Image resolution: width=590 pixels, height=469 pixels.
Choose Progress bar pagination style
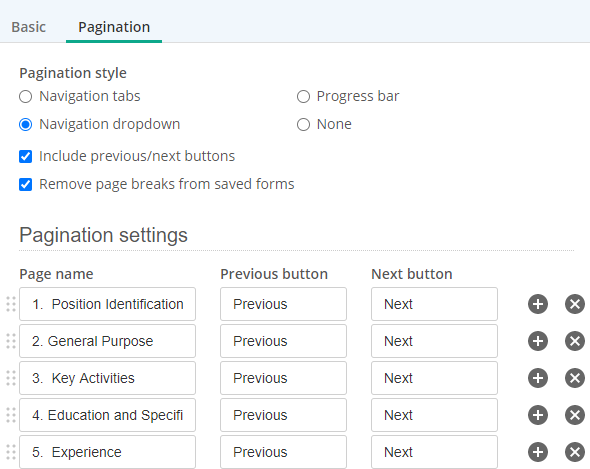pyautogui.click(x=303, y=96)
